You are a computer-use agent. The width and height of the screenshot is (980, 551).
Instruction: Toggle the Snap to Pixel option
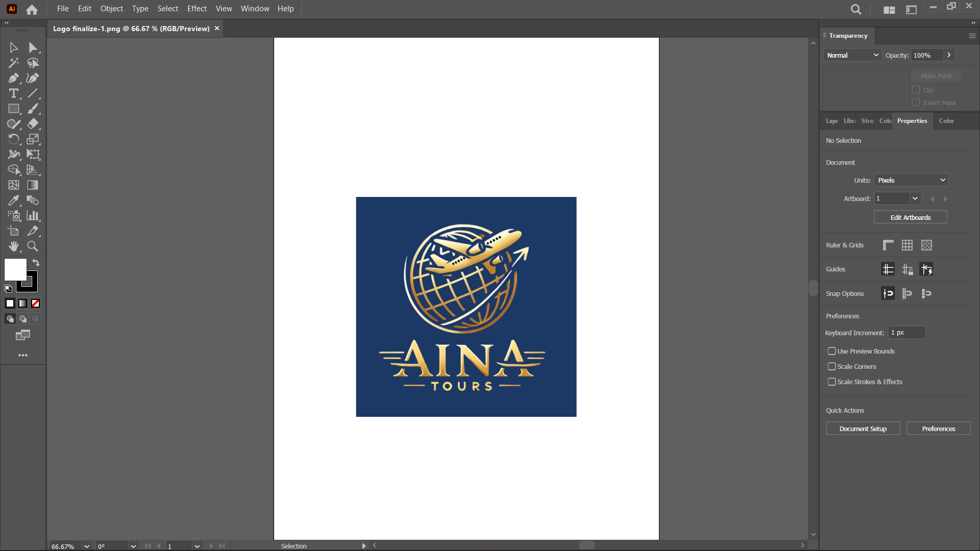click(926, 293)
